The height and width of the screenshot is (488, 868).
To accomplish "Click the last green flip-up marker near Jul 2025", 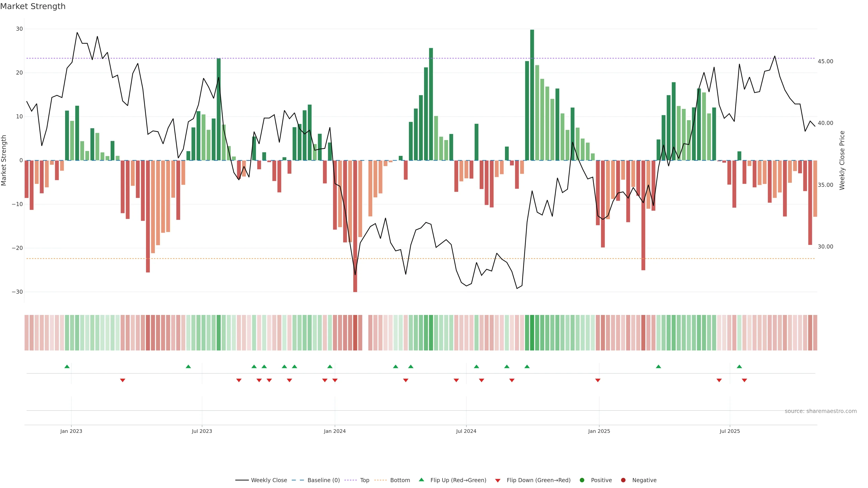I will [739, 366].
